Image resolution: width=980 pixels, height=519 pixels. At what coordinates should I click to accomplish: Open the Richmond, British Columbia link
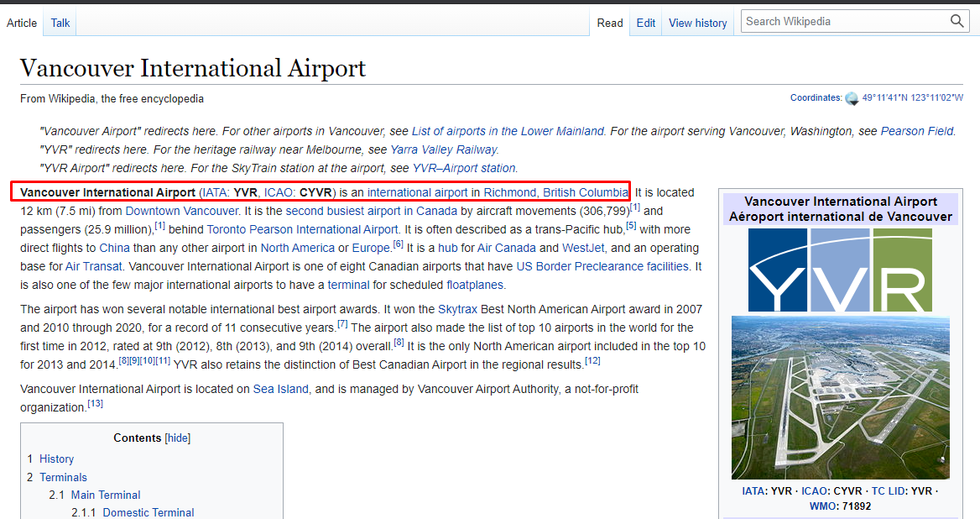tap(555, 192)
